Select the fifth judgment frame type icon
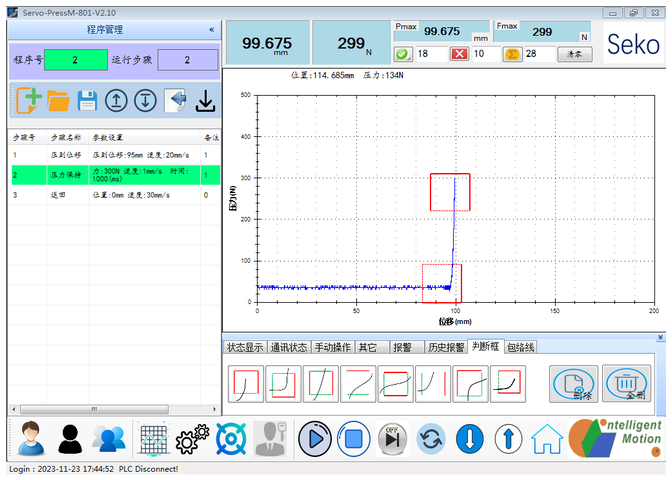 click(x=396, y=384)
